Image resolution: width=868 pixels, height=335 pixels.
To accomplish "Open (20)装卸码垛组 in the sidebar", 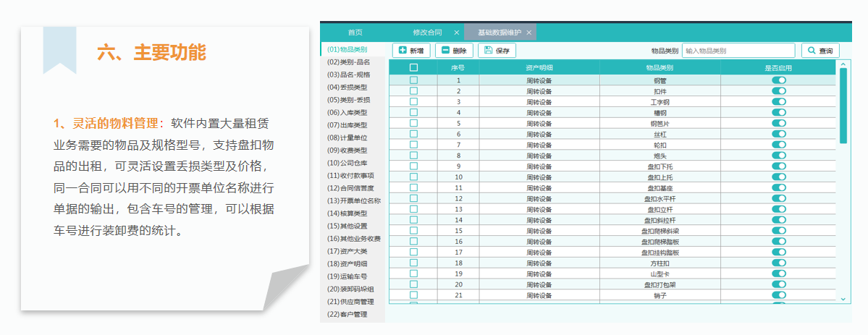I will pyautogui.click(x=350, y=289).
